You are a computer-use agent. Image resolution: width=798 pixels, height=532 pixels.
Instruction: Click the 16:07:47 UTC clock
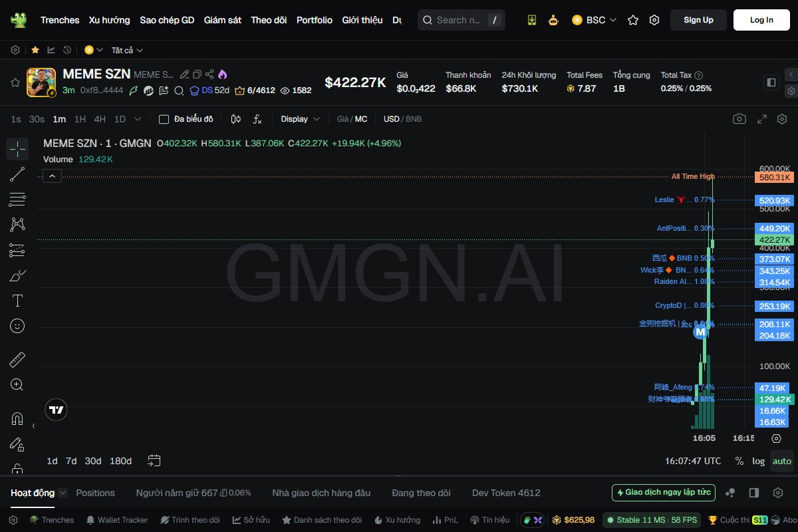(x=693, y=461)
